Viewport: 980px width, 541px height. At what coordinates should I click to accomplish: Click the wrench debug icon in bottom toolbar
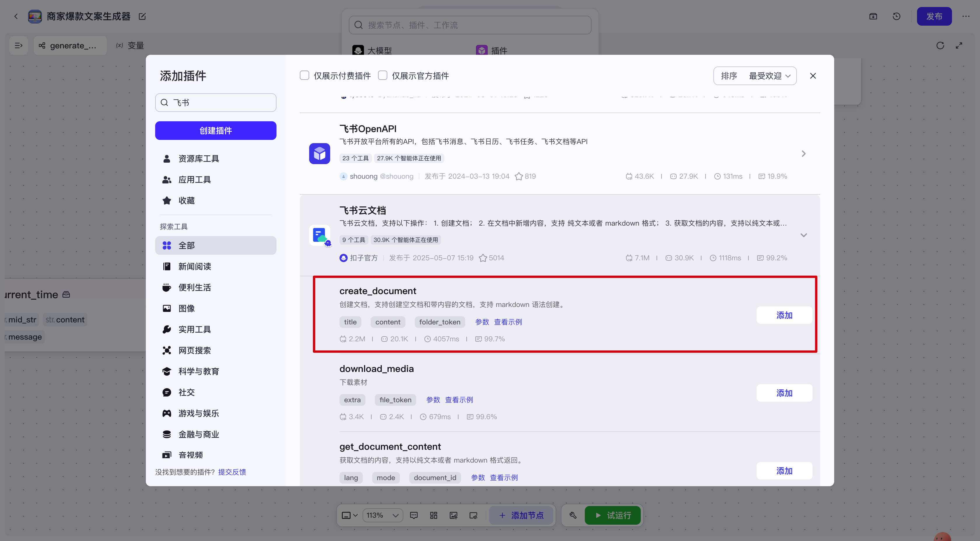point(573,515)
